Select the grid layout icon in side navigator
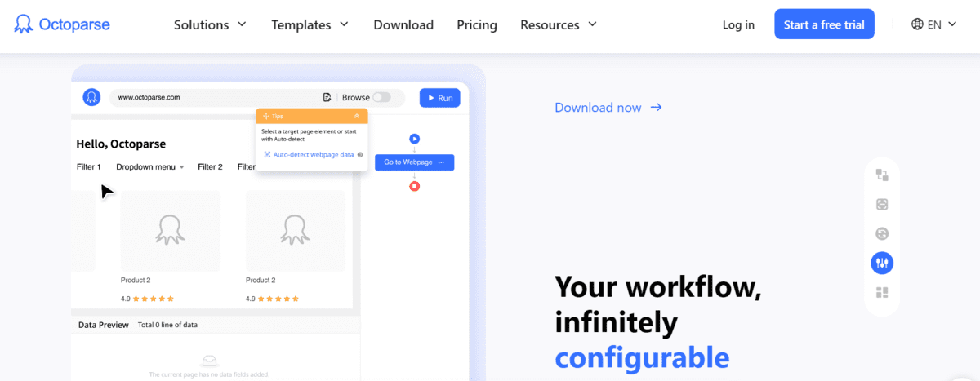This screenshot has width=980, height=381. click(x=882, y=292)
